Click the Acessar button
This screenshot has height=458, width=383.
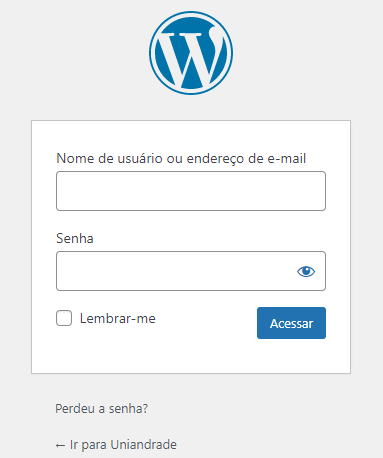point(291,323)
